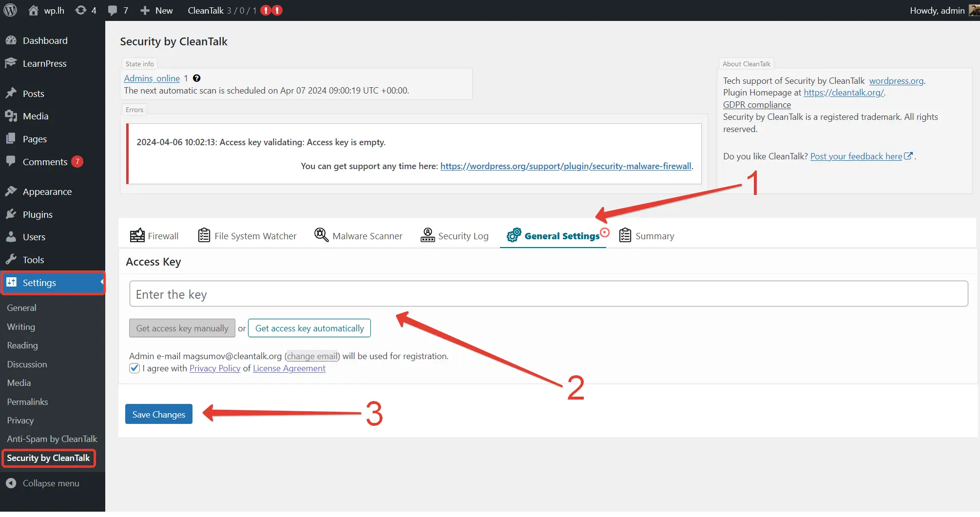Open the Firewall tab

tap(154, 236)
